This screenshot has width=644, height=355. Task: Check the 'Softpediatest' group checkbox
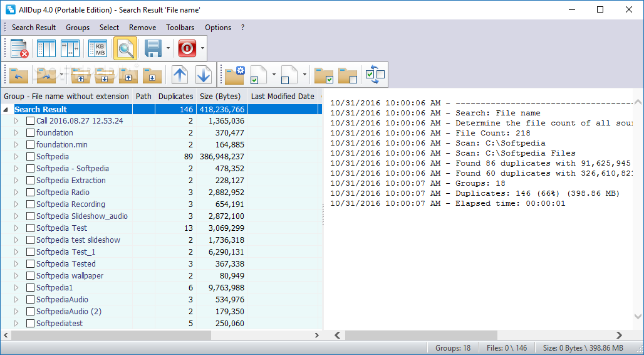(30, 324)
